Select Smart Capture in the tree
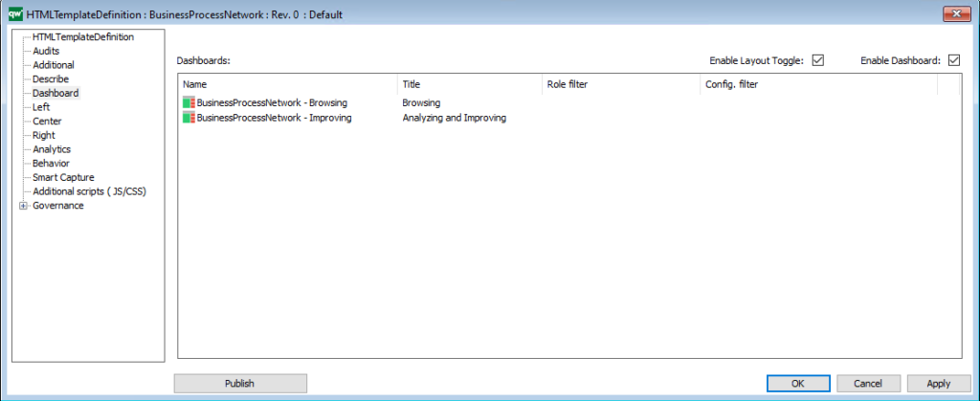This screenshot has height=401, width=980. (63, 177)
